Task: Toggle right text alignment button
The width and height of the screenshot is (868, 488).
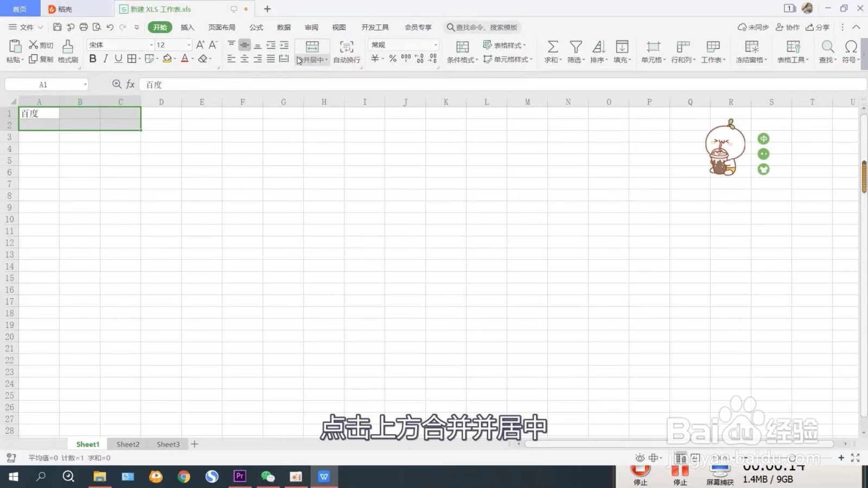Action: [258, 59]
